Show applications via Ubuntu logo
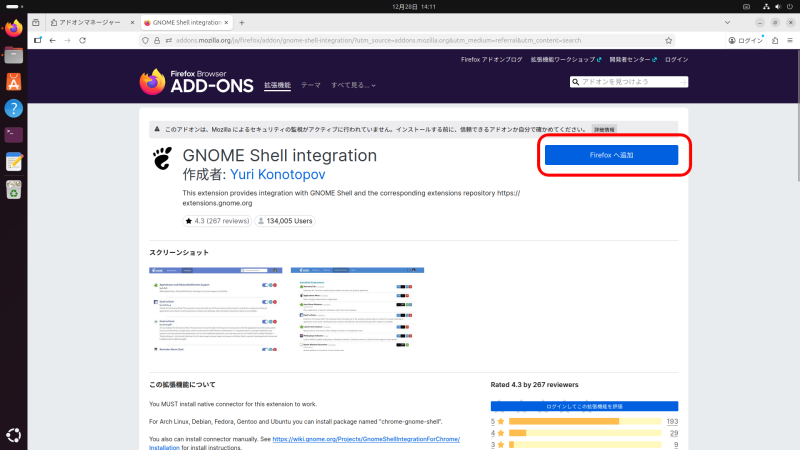The width and height of the screenshot is (800, 450). [x=14, y=435]
